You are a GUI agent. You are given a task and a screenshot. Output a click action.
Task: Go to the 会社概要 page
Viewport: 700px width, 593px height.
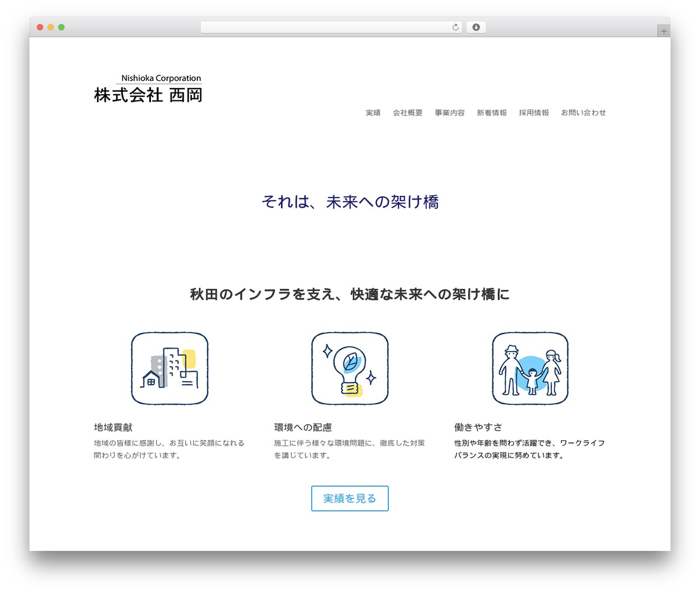point(407,113)
